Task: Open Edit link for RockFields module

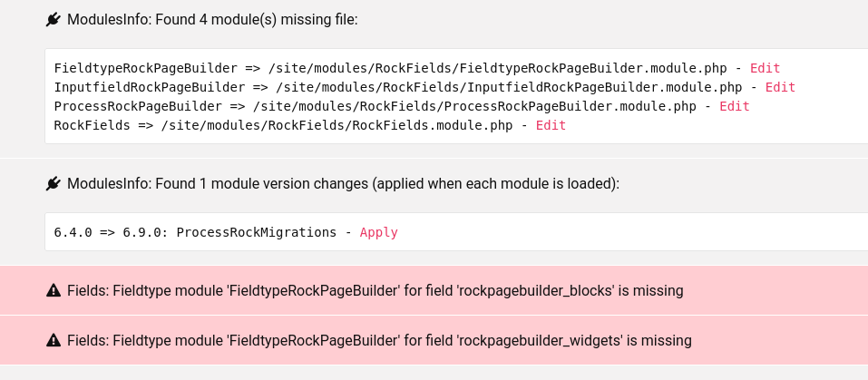Action: pos(551,125)
